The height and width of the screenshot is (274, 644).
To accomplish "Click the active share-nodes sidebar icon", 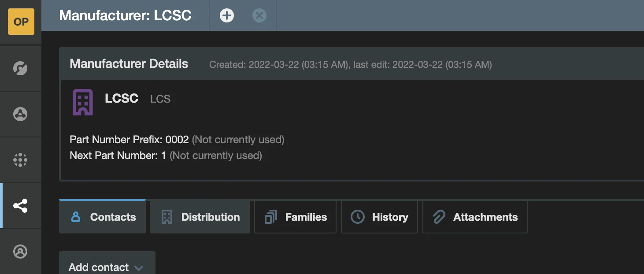I will [20, 206].
